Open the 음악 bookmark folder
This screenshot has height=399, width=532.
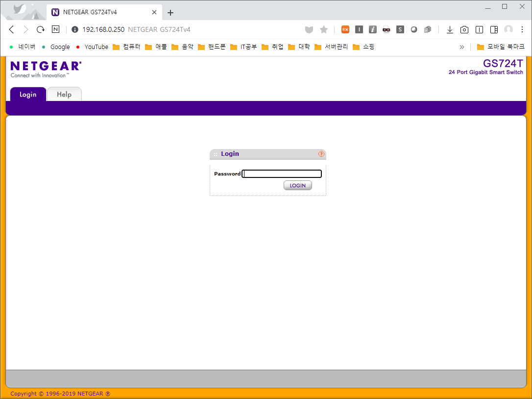(183, 47)
